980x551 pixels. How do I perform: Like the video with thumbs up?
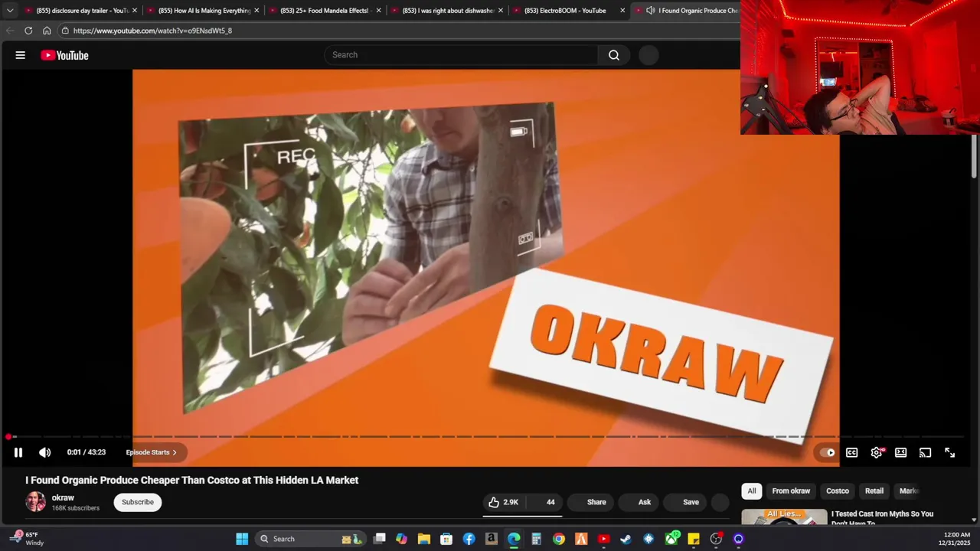click(x=503, y=502)
